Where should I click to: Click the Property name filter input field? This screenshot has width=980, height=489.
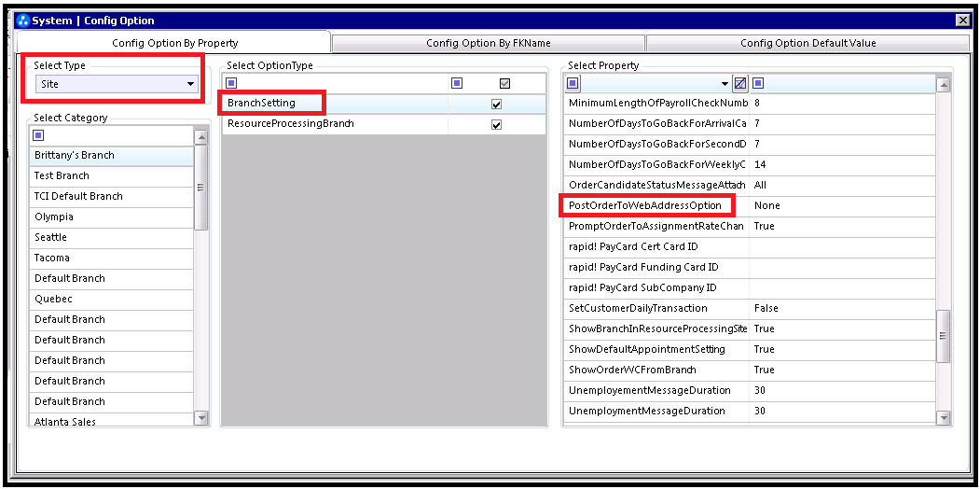click(650, 84)
